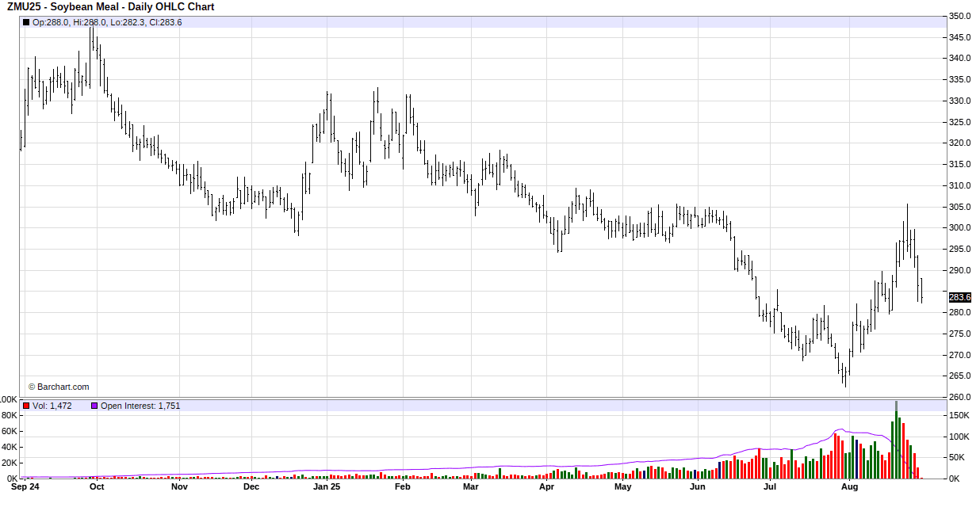Click the Aug date axis label
The image size is (980, 511).
click(849, 487)
